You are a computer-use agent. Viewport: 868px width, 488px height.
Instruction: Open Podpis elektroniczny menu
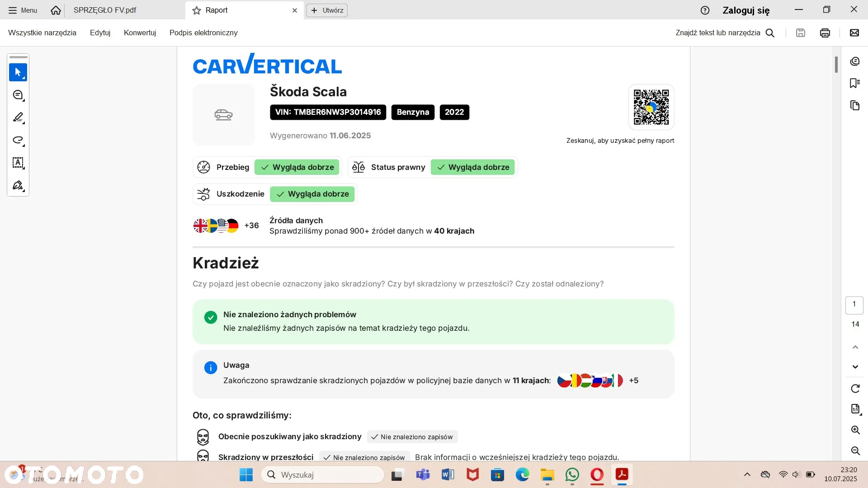tap(203, 33)
